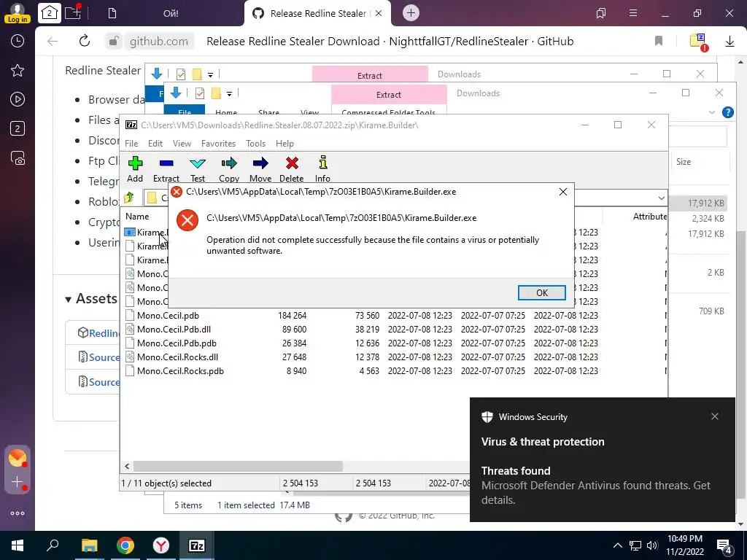Screen dimensions: 747x560
Task: Open the Windows Start menu
Action: [18, 545]
